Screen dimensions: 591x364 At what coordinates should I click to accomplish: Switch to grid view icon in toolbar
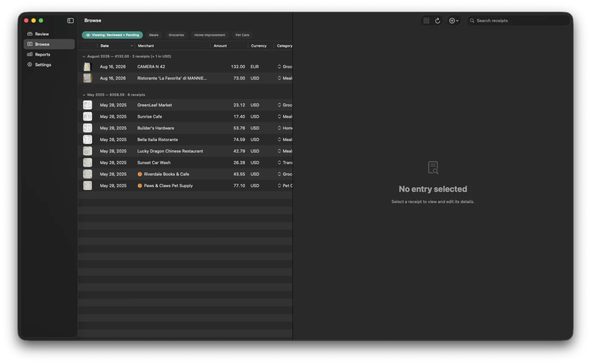coord(426,21)
